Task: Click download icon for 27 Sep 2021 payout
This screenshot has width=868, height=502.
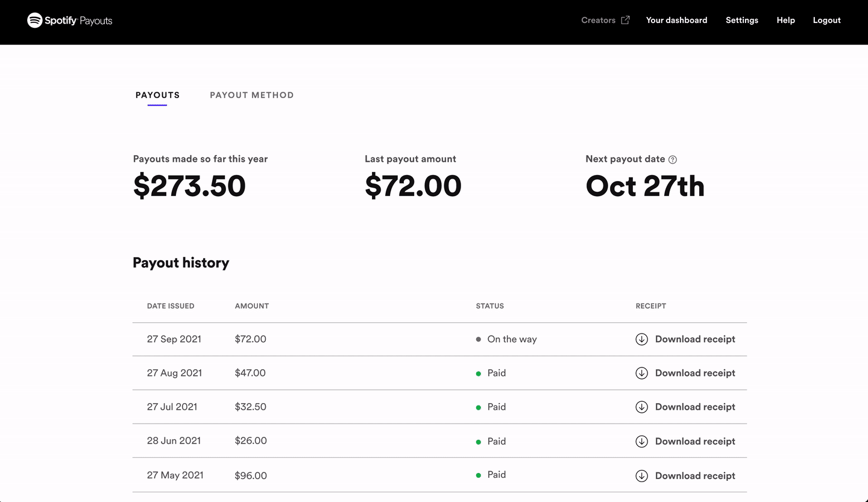Action: (641, 339)
